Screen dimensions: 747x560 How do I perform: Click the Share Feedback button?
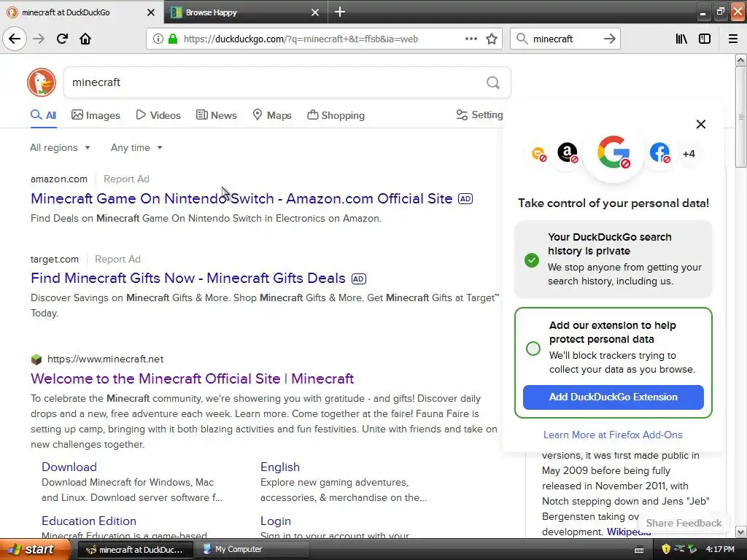684,523
